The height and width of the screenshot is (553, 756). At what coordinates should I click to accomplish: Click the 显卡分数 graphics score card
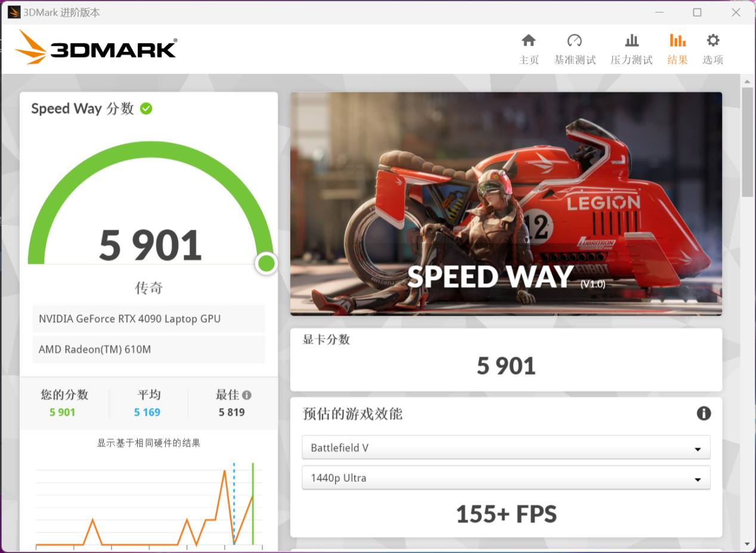(506, 360)
